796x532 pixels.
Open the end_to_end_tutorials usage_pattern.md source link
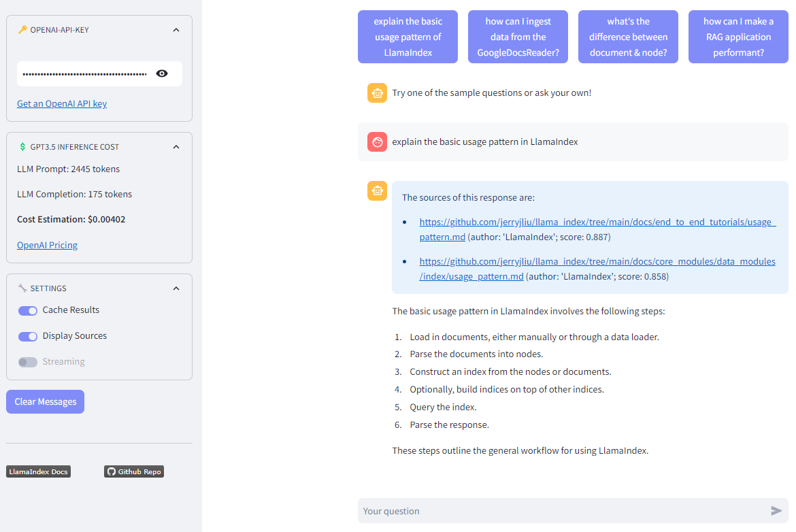[x=597, y=222]
